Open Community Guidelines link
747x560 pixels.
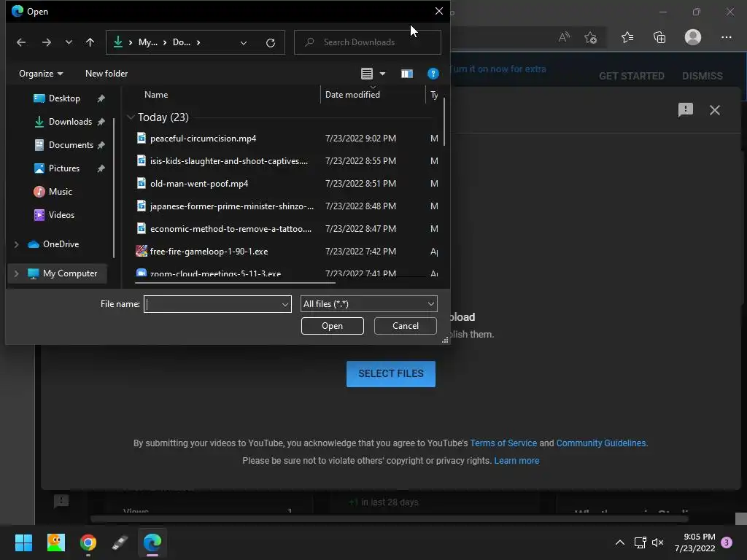(601, 443)
